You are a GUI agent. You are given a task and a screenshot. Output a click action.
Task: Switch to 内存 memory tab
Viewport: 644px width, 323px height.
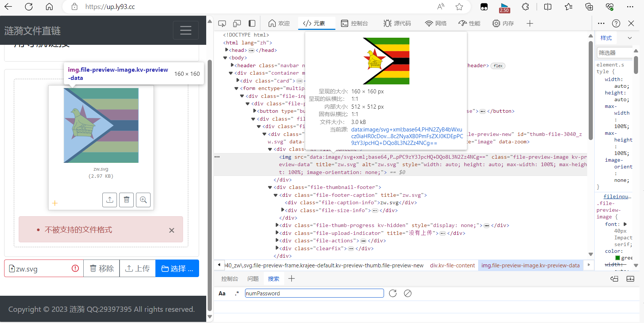[x=503, y=24]
